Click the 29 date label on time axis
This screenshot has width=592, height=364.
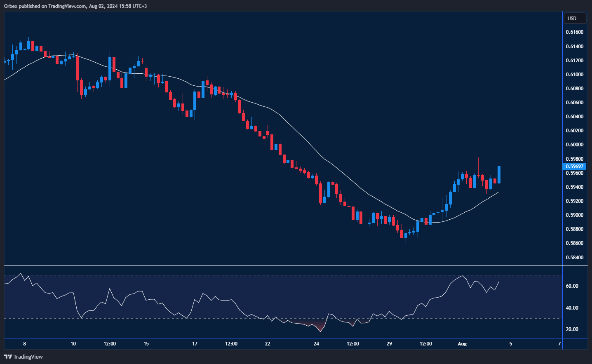click(389, 344)
